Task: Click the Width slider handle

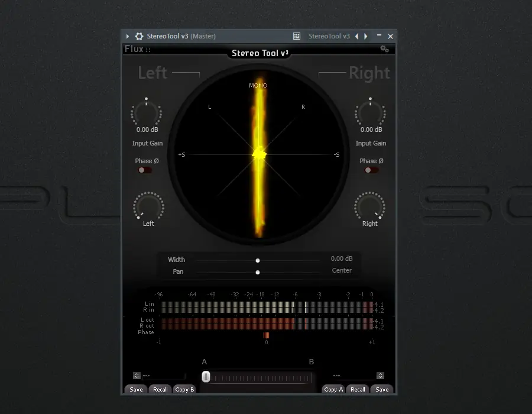Action: point(258,261)
